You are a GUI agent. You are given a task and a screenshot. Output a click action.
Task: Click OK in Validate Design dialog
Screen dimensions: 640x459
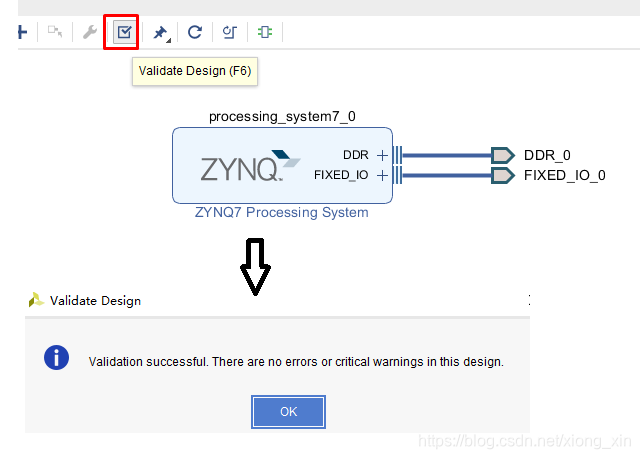click(x=288, y=412)
